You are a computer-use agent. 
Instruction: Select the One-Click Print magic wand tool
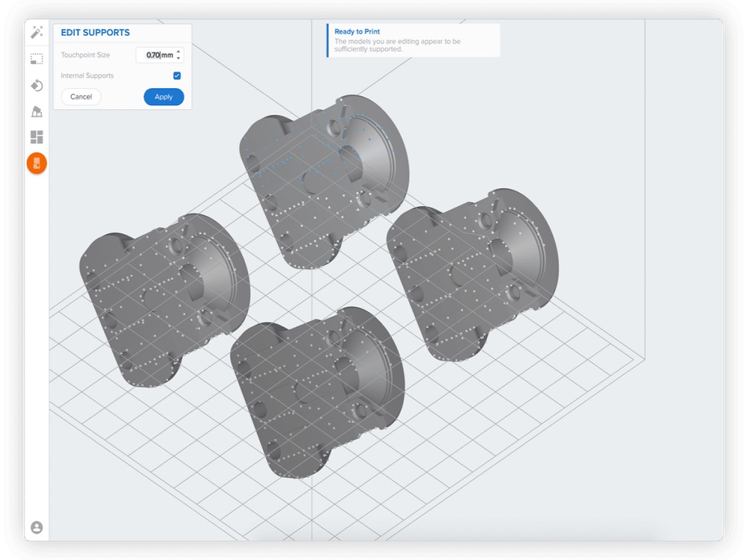coord(36,32)
